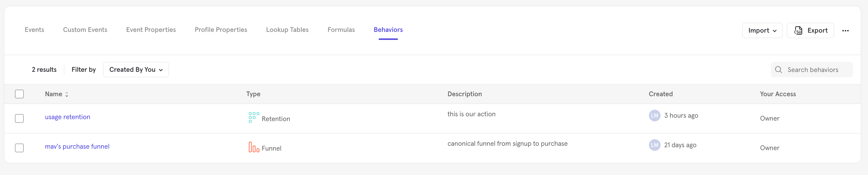The image size is (868, 175).
Task: Go to the Custom Events tab
Action: point(85,30)
